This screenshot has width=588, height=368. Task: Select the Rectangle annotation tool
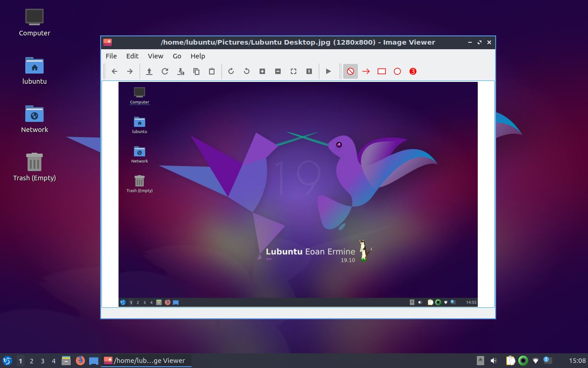point(381,71)
